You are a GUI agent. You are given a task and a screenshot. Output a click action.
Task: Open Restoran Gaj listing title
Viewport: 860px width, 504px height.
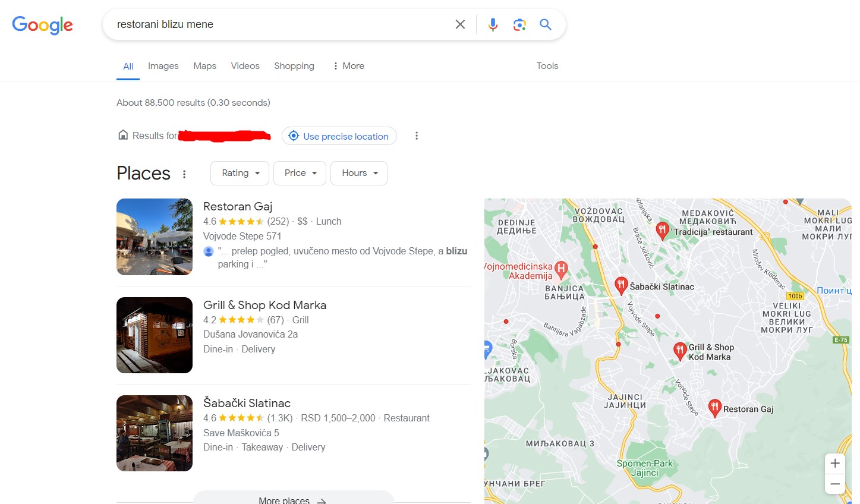pos(238,206)
